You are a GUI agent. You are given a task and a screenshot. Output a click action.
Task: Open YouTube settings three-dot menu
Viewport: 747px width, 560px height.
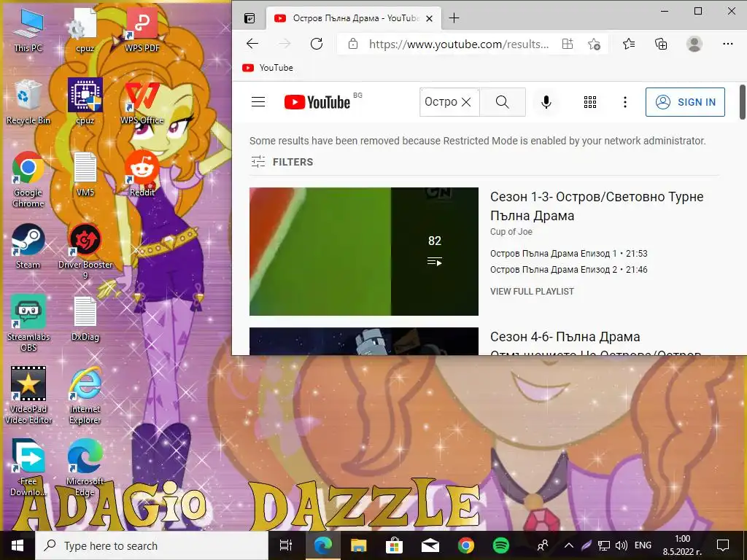pyautogui.click(x=625, y=102)
